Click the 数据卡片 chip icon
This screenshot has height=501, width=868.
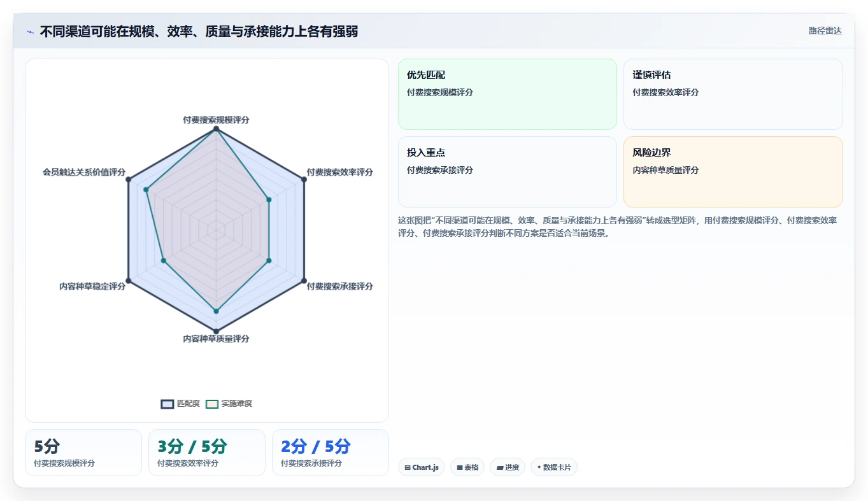[x=539, y=467]
